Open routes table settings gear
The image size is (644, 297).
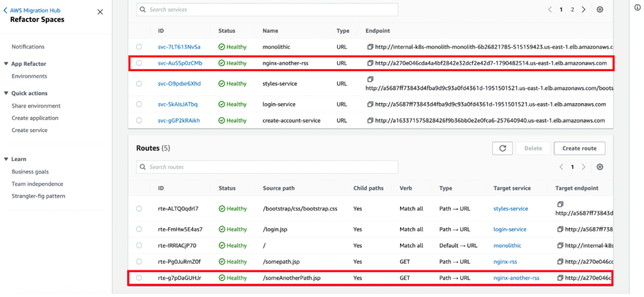(599, 167)
